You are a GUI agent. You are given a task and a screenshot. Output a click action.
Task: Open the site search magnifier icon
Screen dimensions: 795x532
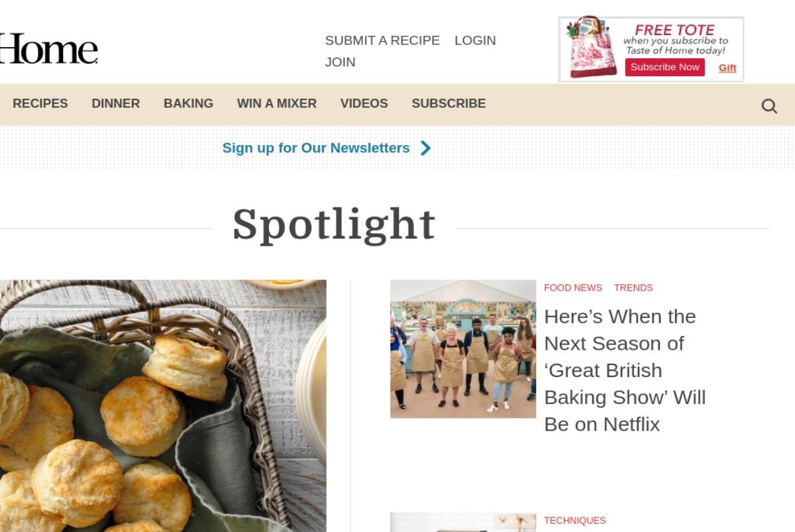click(768, 106)
